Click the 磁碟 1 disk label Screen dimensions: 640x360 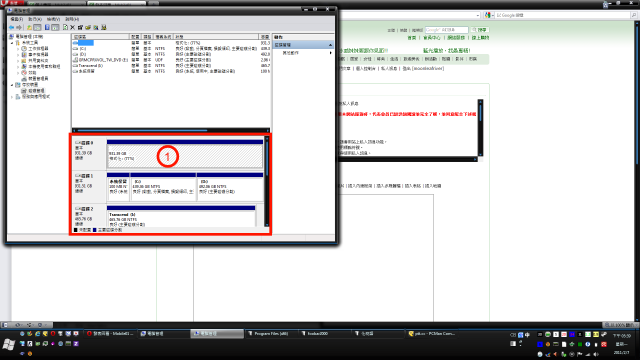(84, 176)
